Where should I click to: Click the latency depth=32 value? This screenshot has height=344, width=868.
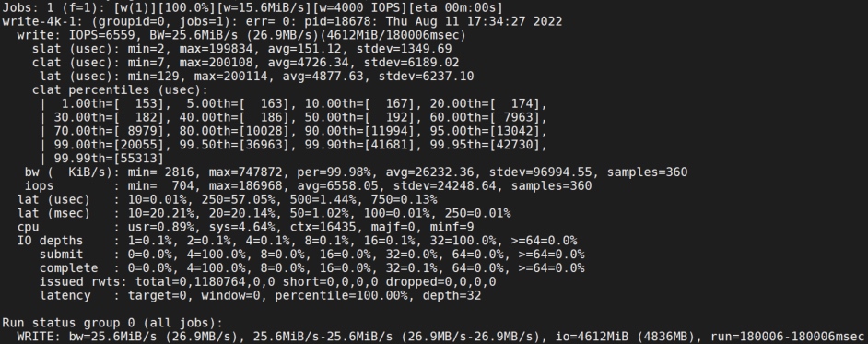point(452,296)
